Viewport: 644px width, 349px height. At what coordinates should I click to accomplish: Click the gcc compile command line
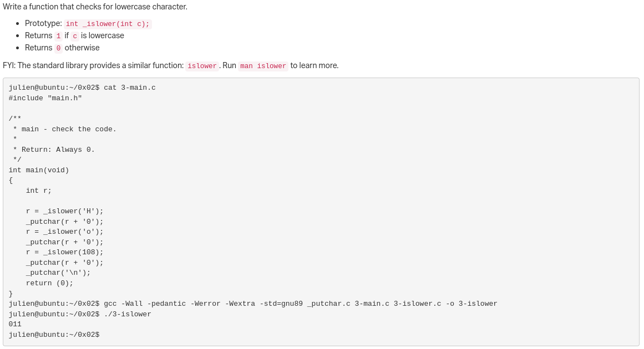253,304
